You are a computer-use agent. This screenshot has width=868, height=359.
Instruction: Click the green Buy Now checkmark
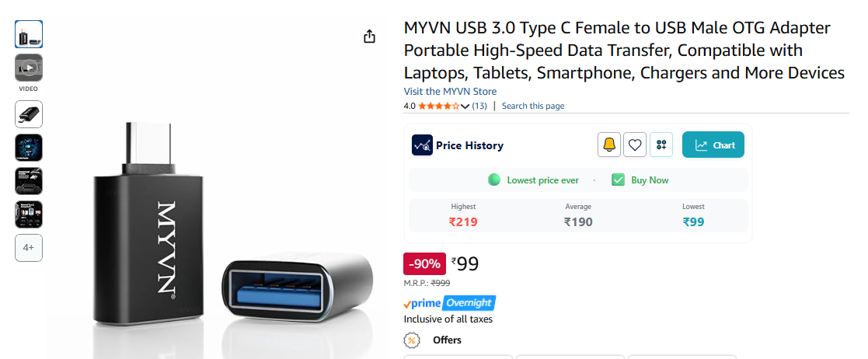tap(619, 180)
